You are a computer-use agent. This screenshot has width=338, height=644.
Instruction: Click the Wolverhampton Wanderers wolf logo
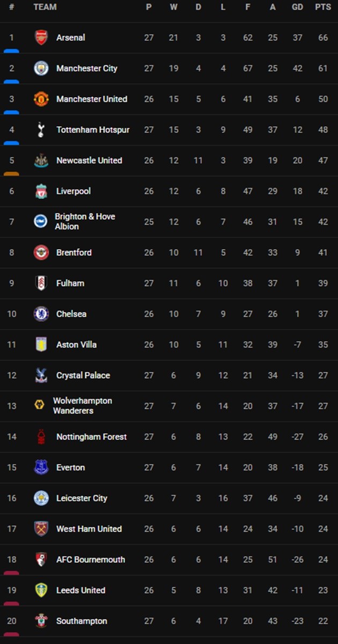tap(40, 406)
